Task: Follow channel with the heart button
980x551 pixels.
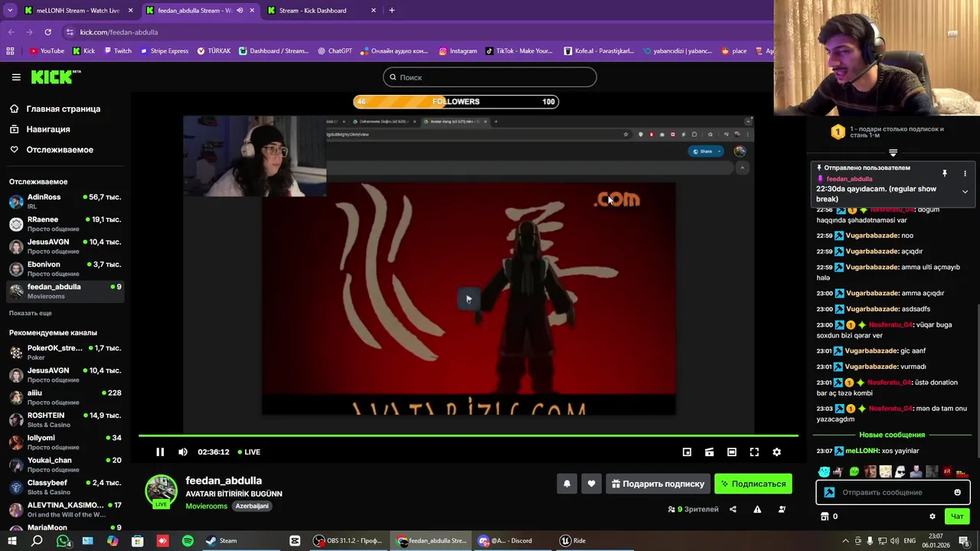Action: pos(591,484)
